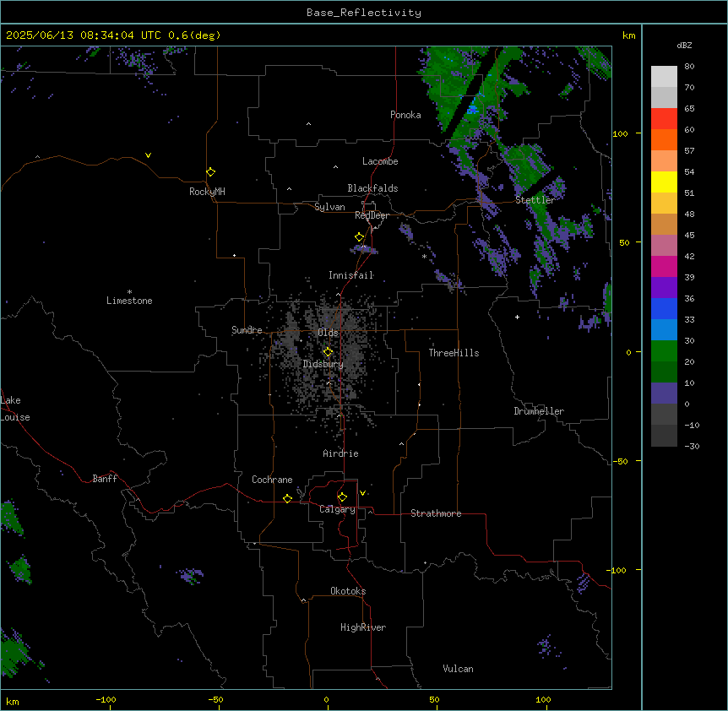Click the Banff label
The width and height of the screenshot is (728, 711).
point(105,479)
